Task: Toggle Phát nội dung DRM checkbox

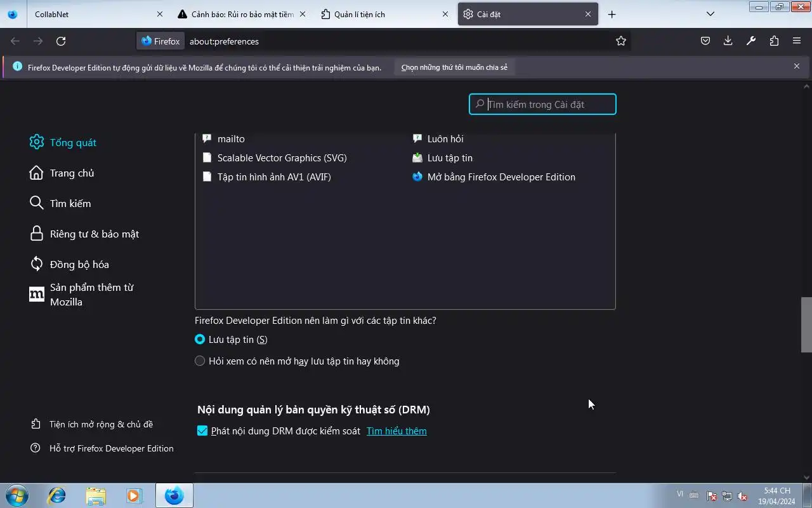Action: coord(202,431)
